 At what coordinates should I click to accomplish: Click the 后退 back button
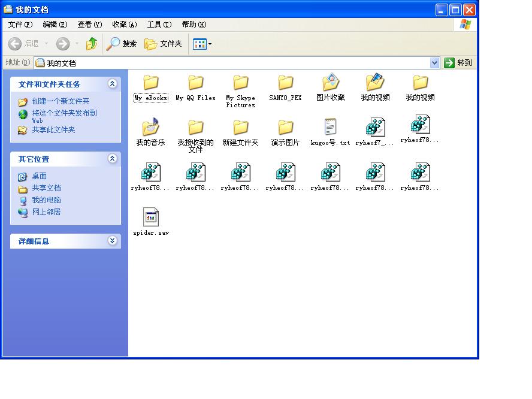pos(23,44)
